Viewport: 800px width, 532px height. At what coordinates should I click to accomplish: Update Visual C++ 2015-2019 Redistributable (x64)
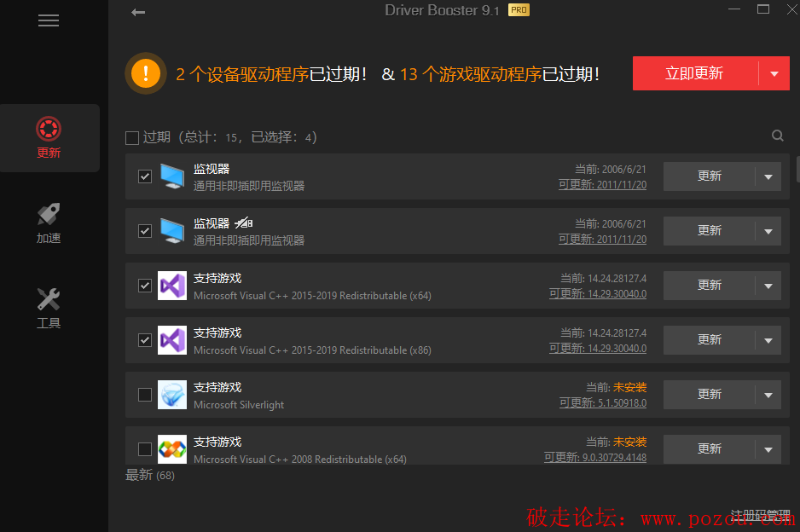click(710, 286)
